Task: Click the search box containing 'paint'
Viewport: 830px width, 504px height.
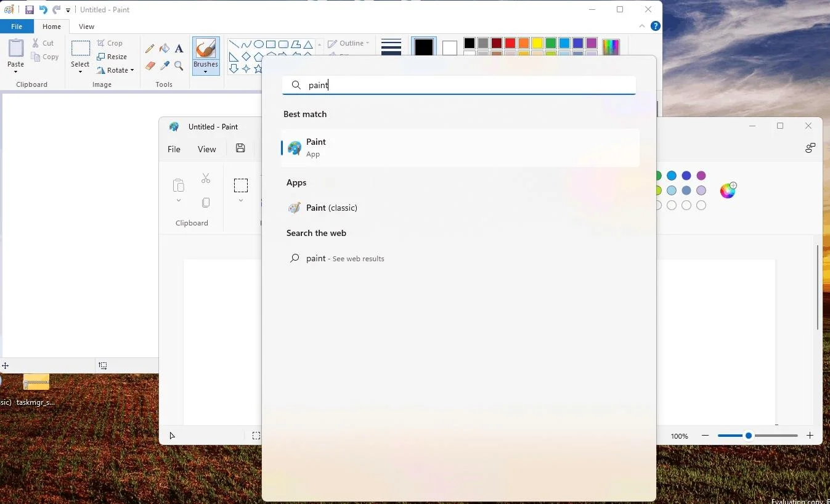Action: point(458,86)
